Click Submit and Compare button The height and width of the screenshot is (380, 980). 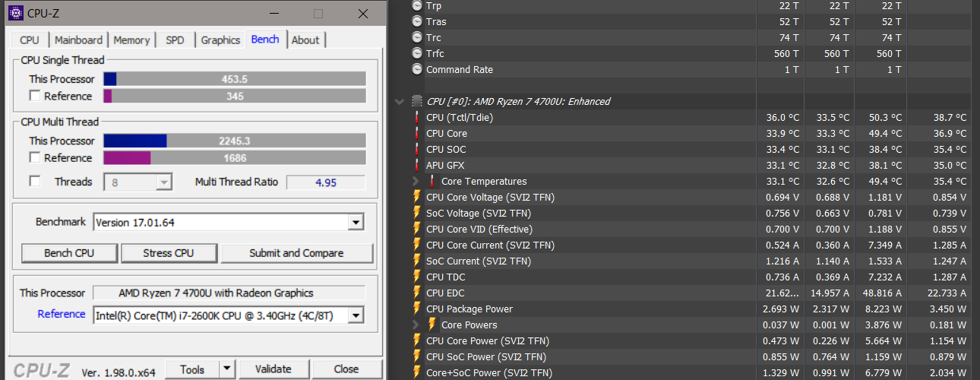297,253
